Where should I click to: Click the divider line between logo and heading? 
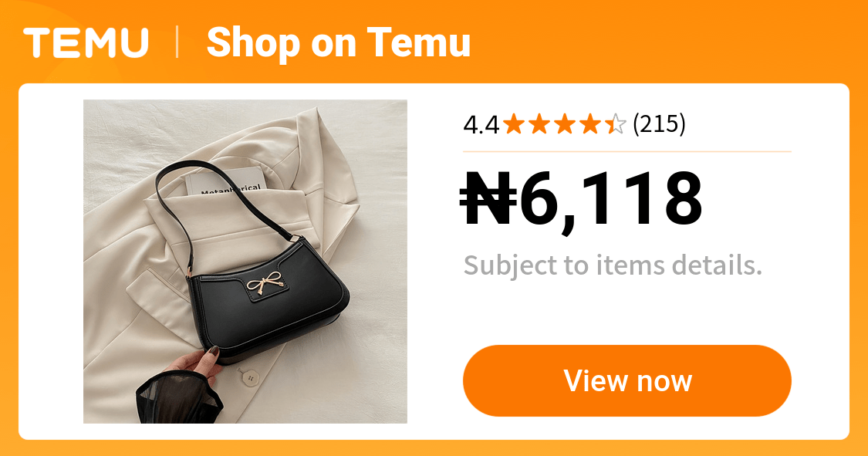coord(177,42)
